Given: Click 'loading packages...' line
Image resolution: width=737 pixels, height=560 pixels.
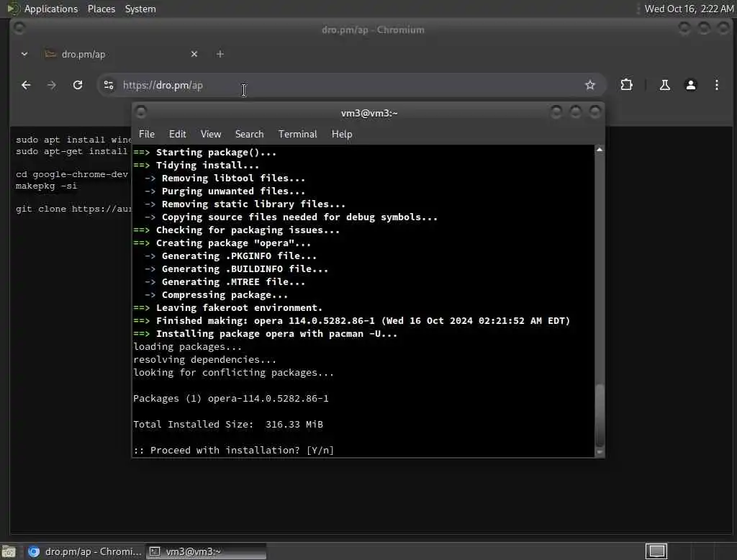Looking at the screenshot, I should tap(188, 346).
